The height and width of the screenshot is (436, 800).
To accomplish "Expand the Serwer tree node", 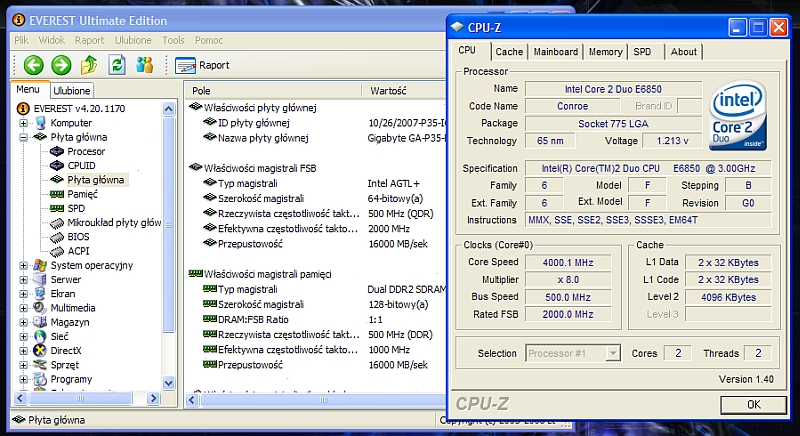I will (23, 280).
